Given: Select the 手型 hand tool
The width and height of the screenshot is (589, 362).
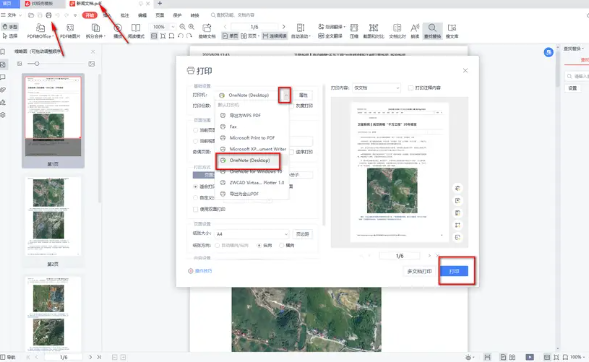Looking at the screenshot, I should [10, 27].
